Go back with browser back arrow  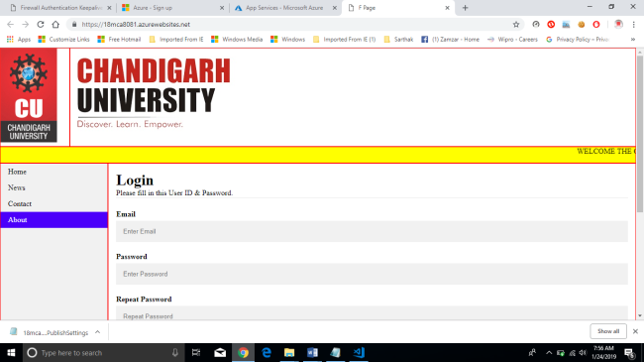pos(10,24)
